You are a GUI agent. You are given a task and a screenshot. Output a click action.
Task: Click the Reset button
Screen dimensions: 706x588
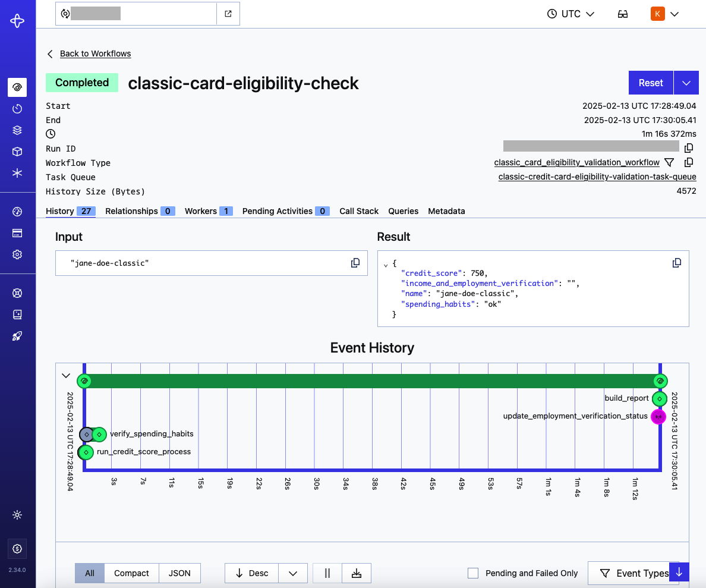point(650,83)
